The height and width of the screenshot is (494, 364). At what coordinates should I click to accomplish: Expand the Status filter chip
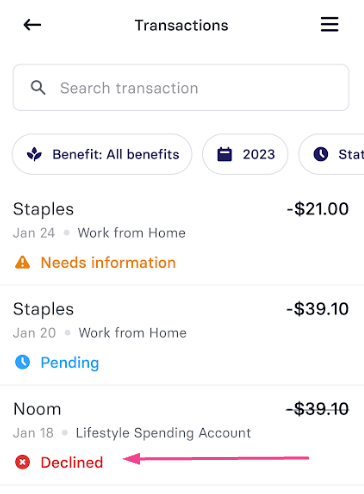tap(331, 154)
